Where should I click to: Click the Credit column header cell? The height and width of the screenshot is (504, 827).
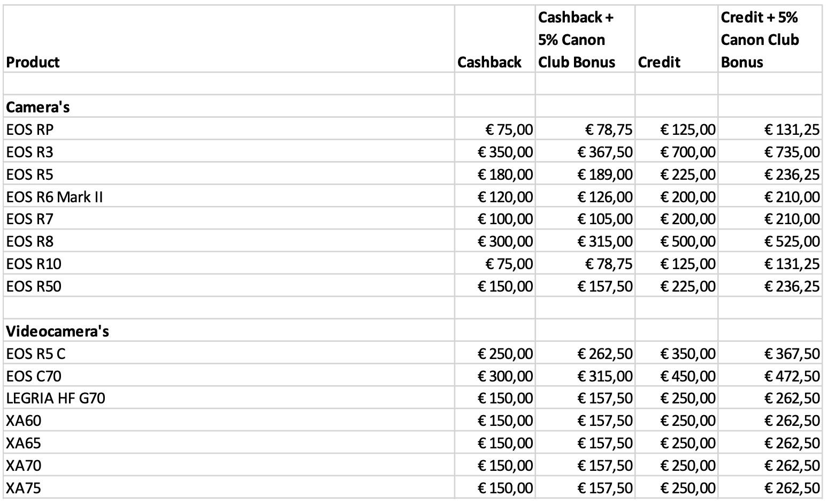point(659,62)
